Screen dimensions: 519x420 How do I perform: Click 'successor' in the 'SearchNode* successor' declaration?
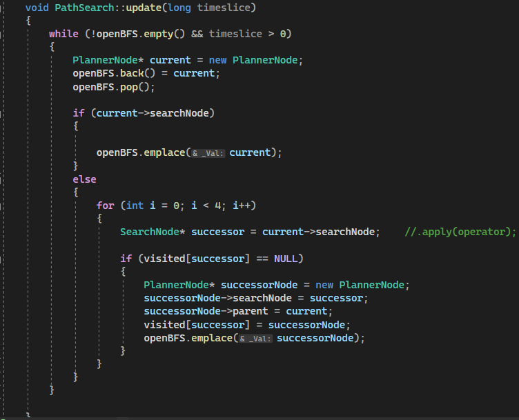coord(218,232)
